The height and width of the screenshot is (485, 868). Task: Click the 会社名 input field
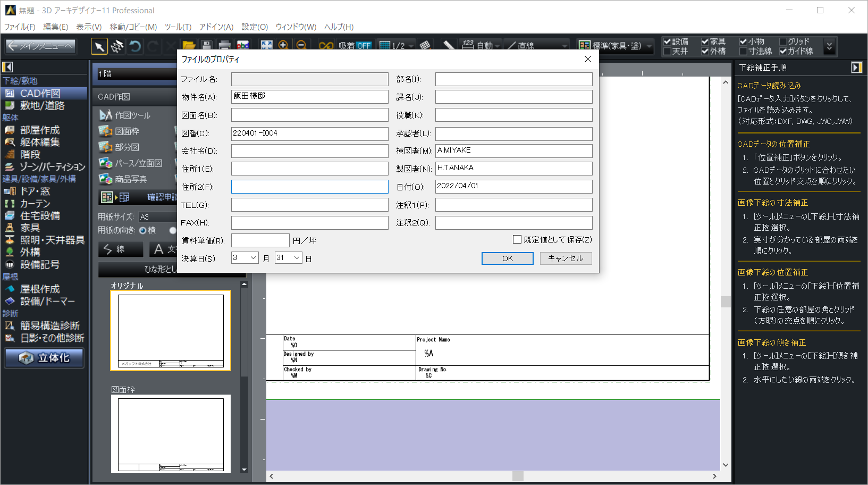309,151
